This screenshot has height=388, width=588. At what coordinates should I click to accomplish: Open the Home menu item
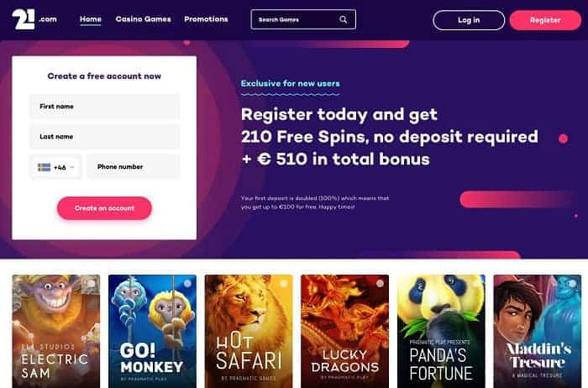pyautogui.click(x=91, y=19)
